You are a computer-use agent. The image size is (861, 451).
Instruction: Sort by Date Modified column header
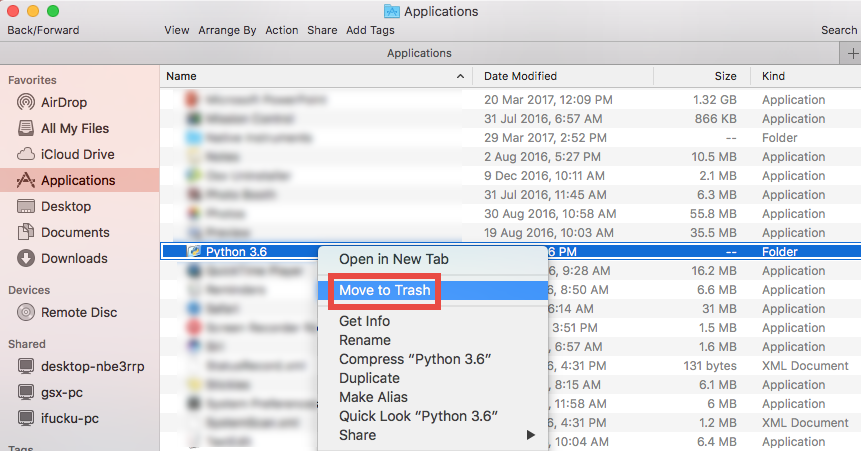click(520, 76)
